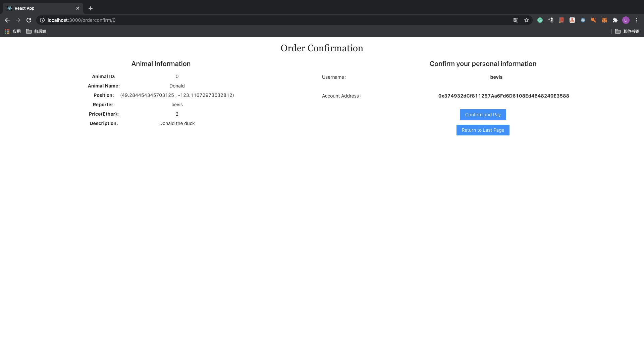
Task: Open the orange key extension
Action: click(x=593, y=20)
